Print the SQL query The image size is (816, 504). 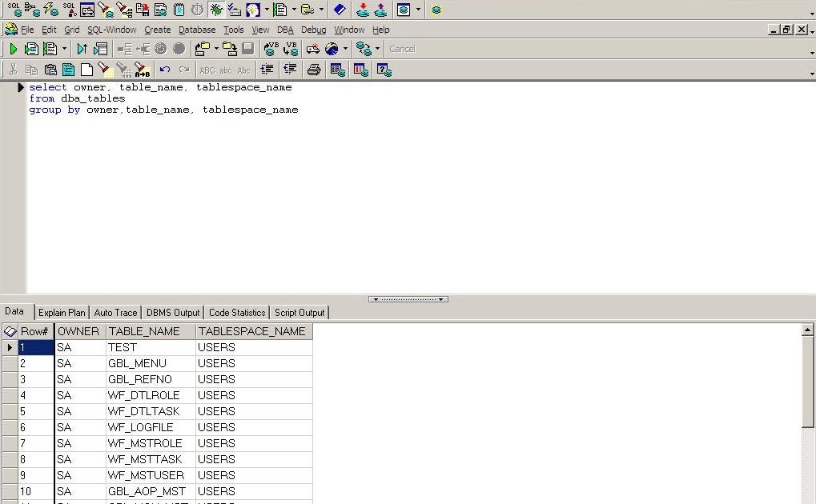(313, 70)
